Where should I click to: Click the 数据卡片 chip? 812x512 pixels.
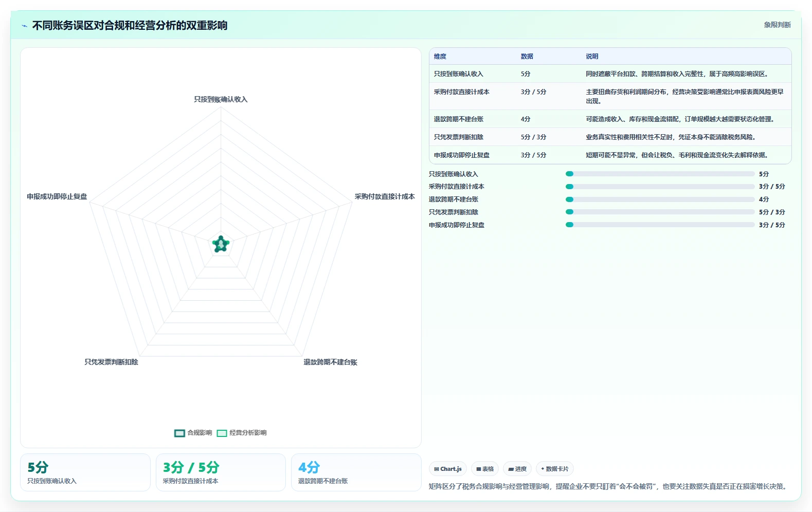555,469
